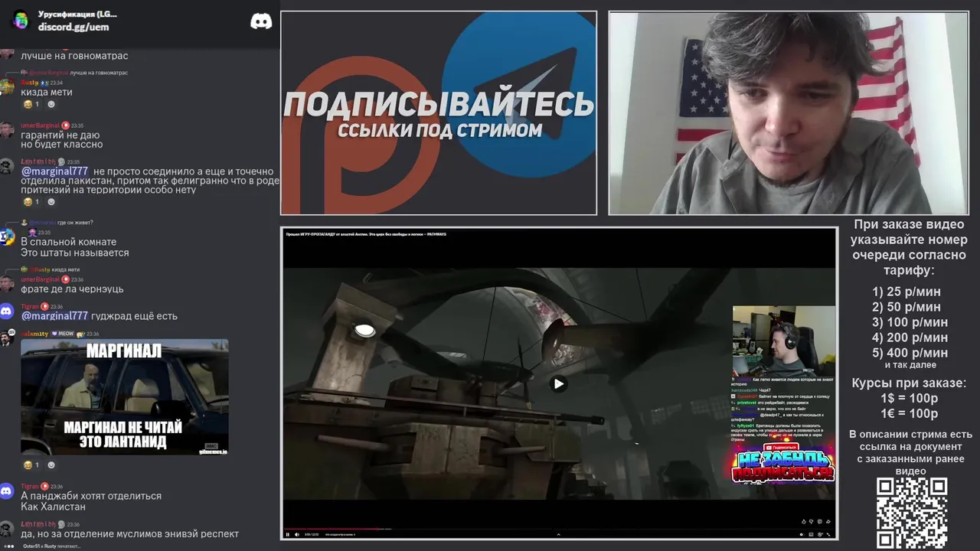
Task: Click the calamity username above the meme
Action: click(x=34, y=334)
